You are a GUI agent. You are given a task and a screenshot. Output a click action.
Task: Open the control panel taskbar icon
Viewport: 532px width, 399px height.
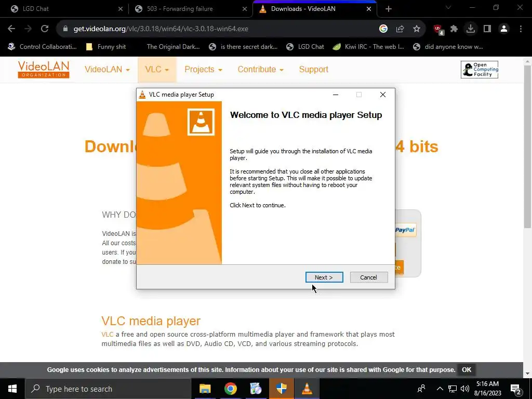256,389
